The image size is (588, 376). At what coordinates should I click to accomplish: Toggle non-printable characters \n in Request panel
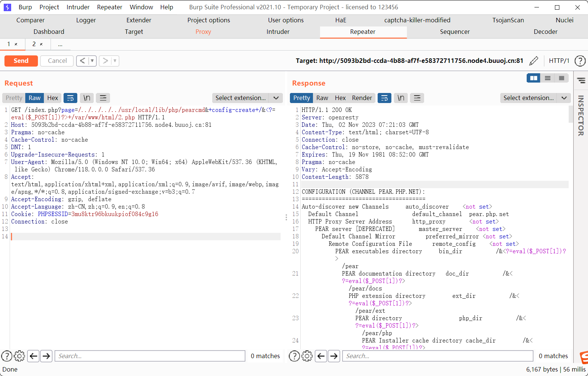click(x=87, y=98)
